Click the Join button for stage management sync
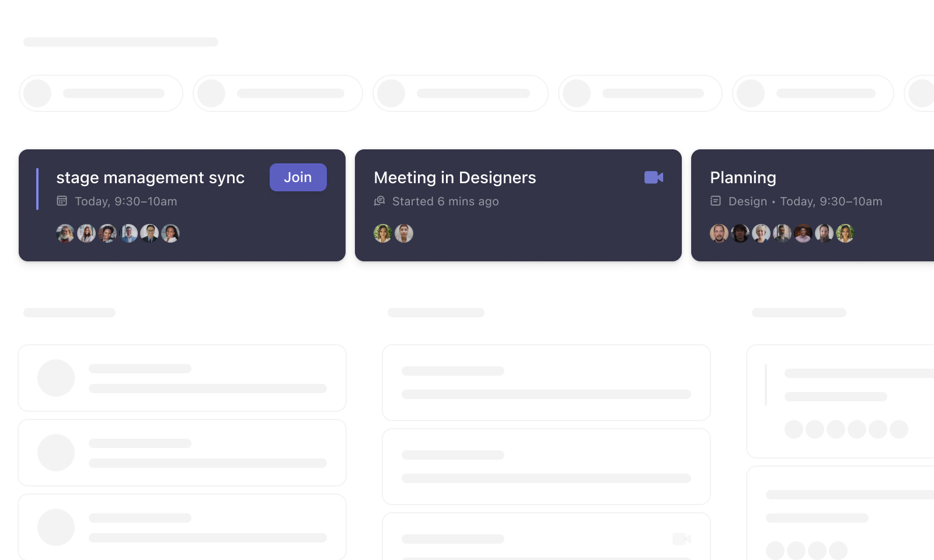934x560 pixels. pos(298,177)
